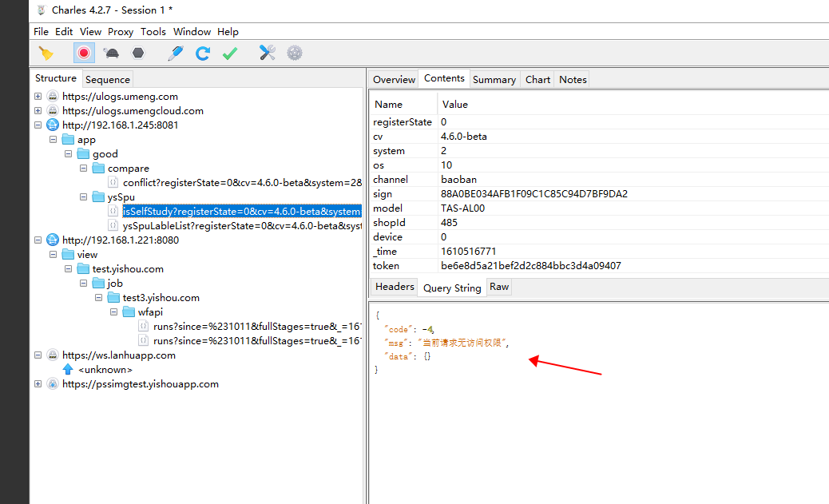Click the pen Compose request icon
Viewport: 829px width, 504px height.
175,53
